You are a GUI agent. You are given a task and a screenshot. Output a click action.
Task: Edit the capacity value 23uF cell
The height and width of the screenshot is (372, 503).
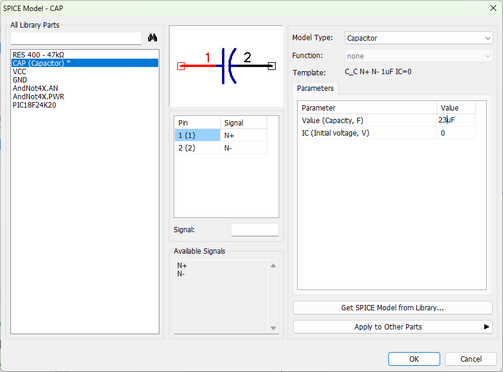456,120
